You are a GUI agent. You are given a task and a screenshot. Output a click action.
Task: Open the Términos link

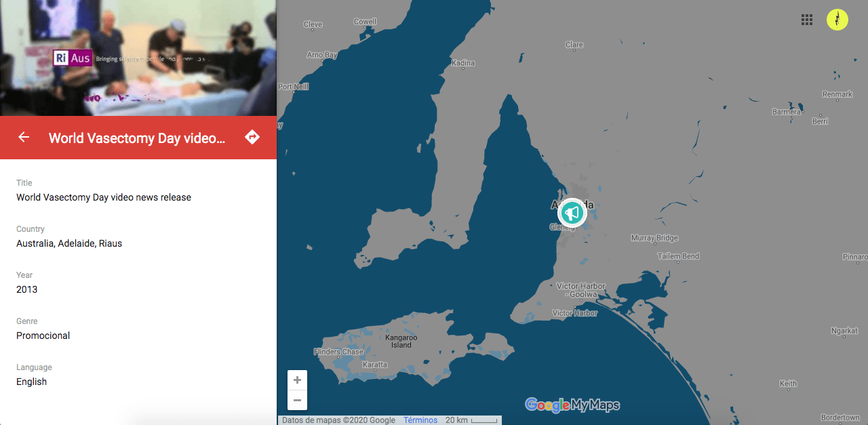(420, 420)
